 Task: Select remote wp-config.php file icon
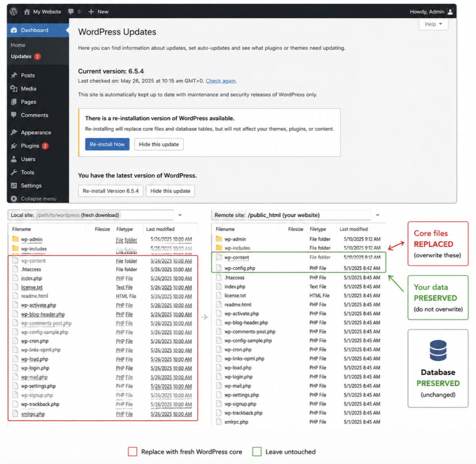tap(219, 268)
